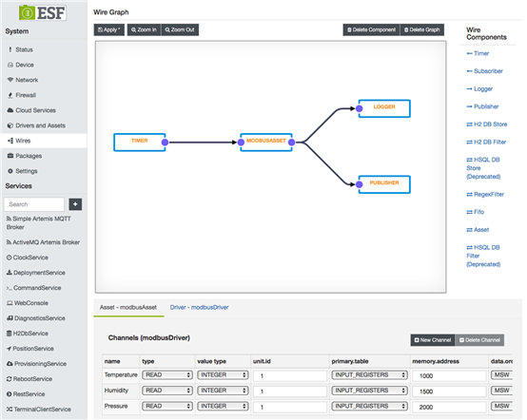Click the plus button to add service
The height and width of the screenshot is (420, 527).
pyautogui.click(x=75, y=204)
